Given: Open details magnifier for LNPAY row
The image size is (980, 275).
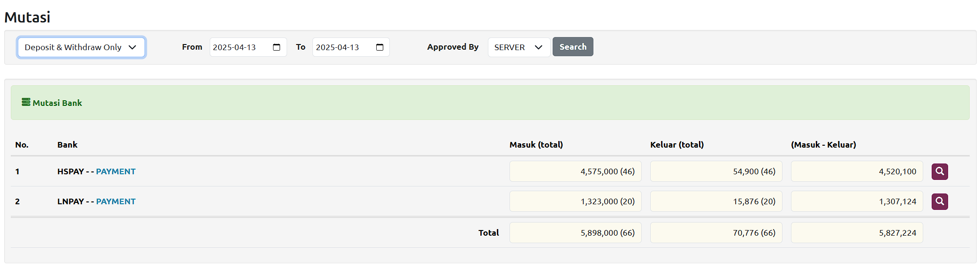Looking at the screenshot, I should pyautogui.click(x=939, y=201).
